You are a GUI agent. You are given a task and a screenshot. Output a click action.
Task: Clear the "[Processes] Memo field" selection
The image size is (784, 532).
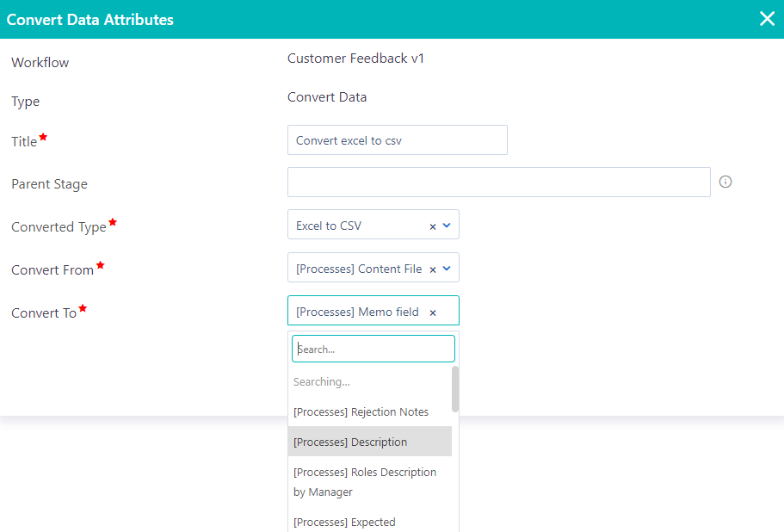tap(432, 310)
